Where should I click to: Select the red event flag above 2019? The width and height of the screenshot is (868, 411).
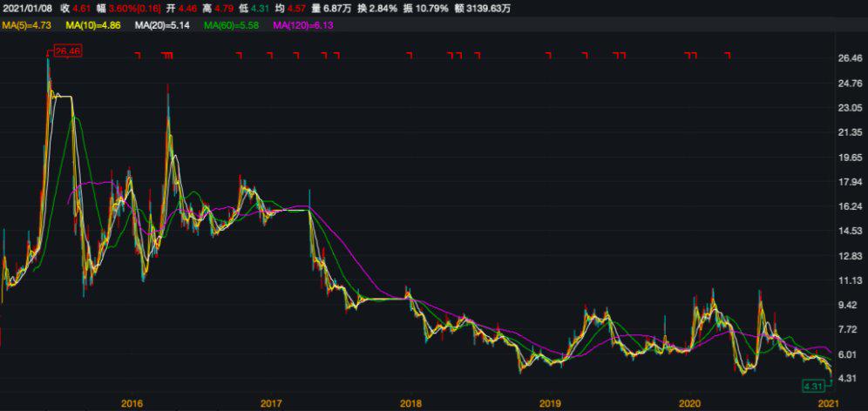549,56
